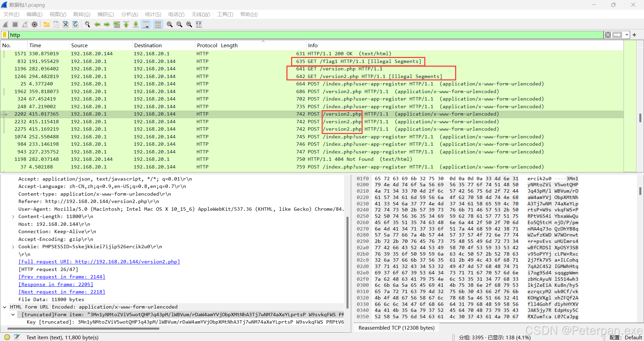Click the 配置: Default profile in the status bar
Image resolution: width=644 pixels, height=341 pixels.
tap(626, 337)
